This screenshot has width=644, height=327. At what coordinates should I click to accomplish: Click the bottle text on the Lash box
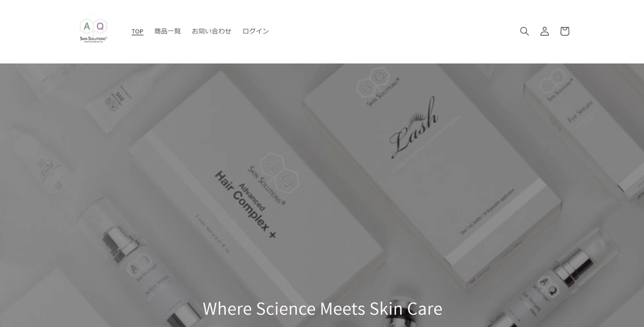coord(488,212)
